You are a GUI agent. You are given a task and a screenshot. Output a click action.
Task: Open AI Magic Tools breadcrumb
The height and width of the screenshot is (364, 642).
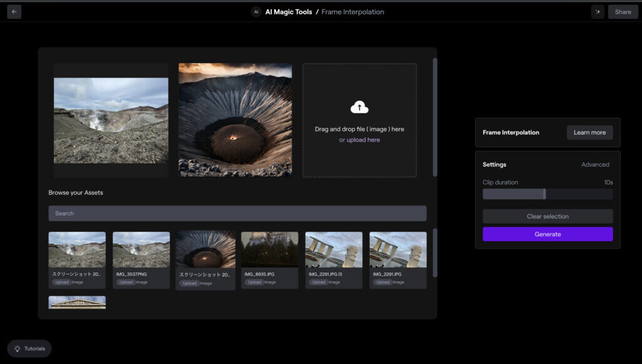[288, 12]
